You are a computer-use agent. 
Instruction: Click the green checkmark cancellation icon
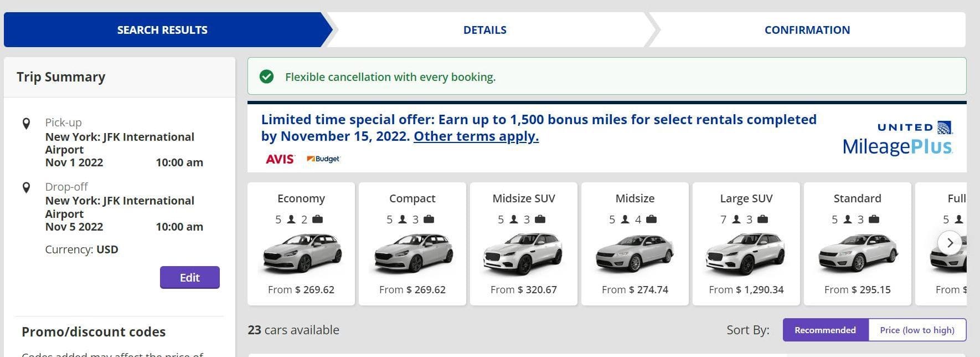click(267, 76)
